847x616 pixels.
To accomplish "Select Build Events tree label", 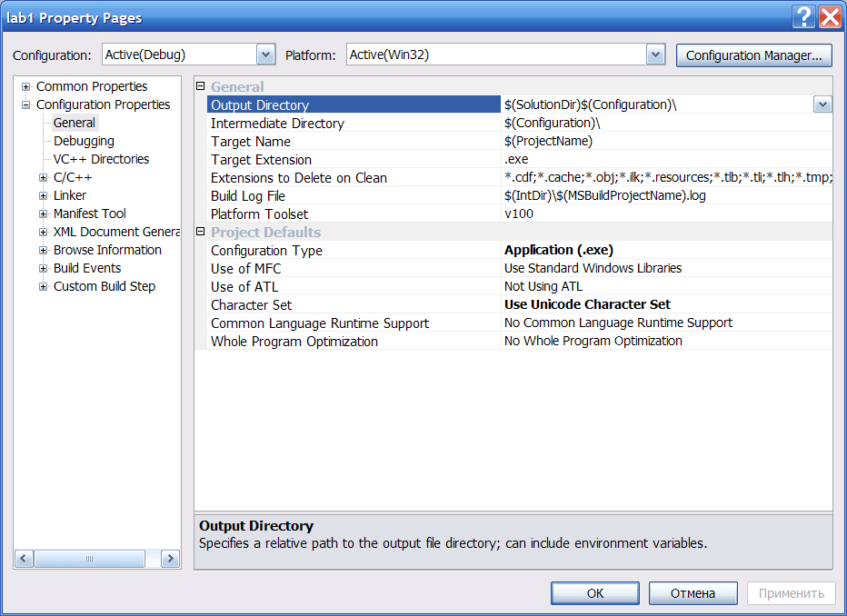I will tap(87, 268).
